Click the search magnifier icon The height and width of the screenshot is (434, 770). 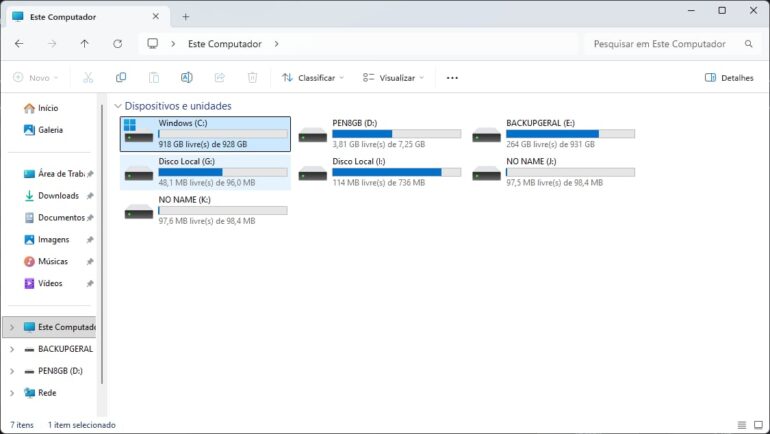point(748,44)
